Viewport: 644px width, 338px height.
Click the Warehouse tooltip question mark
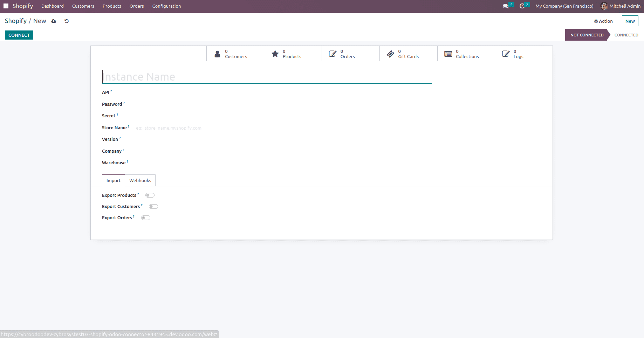point(128,161)
